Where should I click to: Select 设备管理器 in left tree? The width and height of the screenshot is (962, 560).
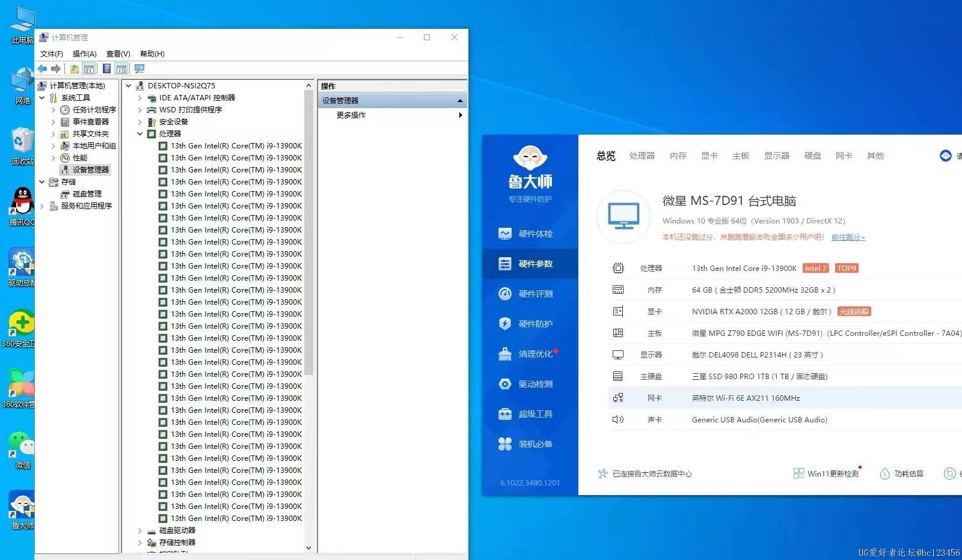[85, 170]
